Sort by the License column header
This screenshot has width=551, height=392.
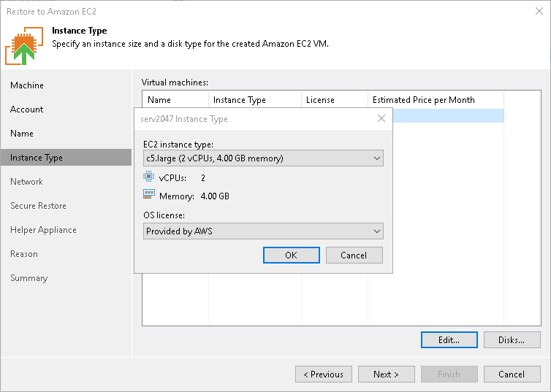[335, 100]
